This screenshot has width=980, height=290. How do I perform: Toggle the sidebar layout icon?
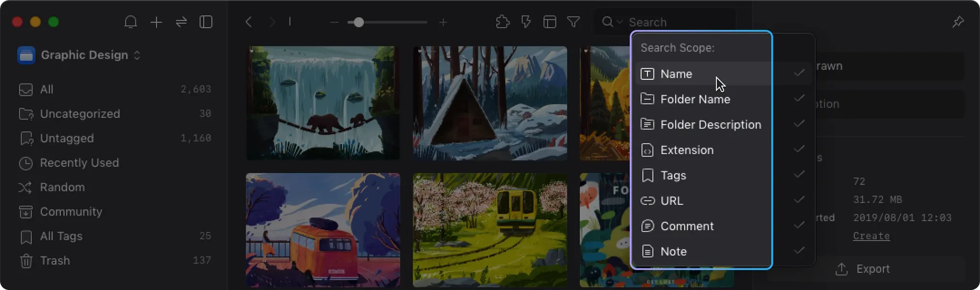[206, 22]
